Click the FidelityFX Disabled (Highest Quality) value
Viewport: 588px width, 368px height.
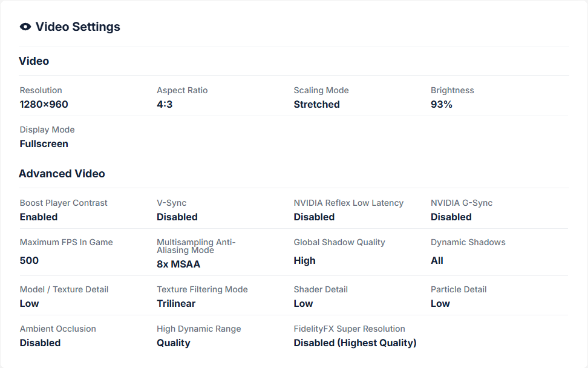click(355, 343)
